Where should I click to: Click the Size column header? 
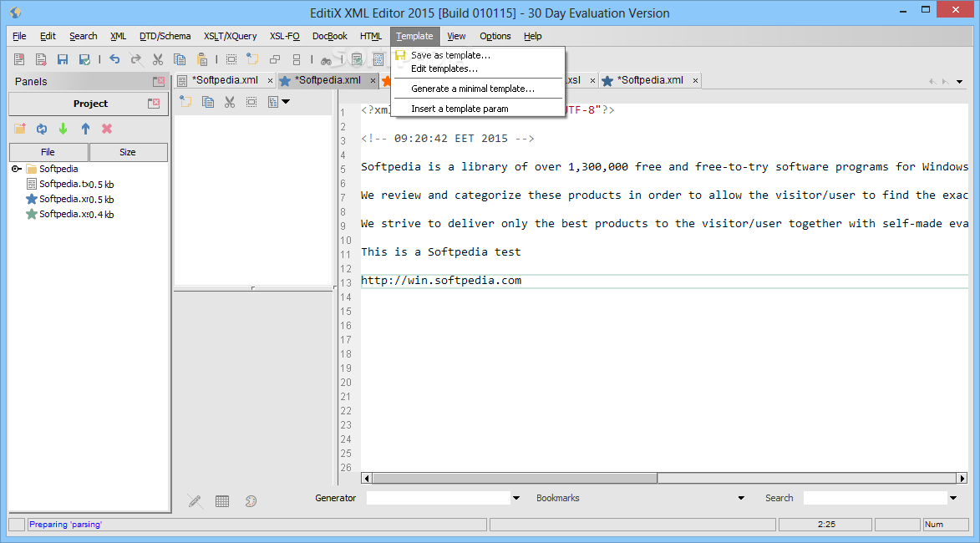click(128, 152)
